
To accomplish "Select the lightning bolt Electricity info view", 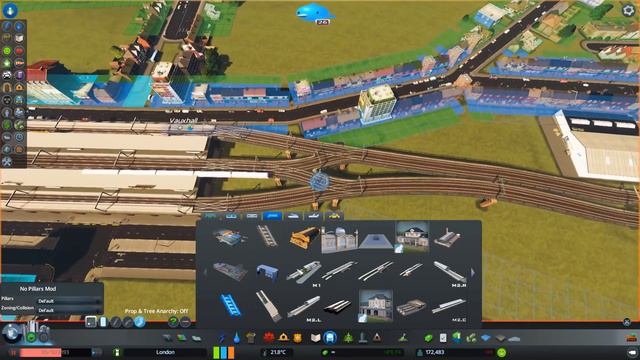I will (7, 27).
